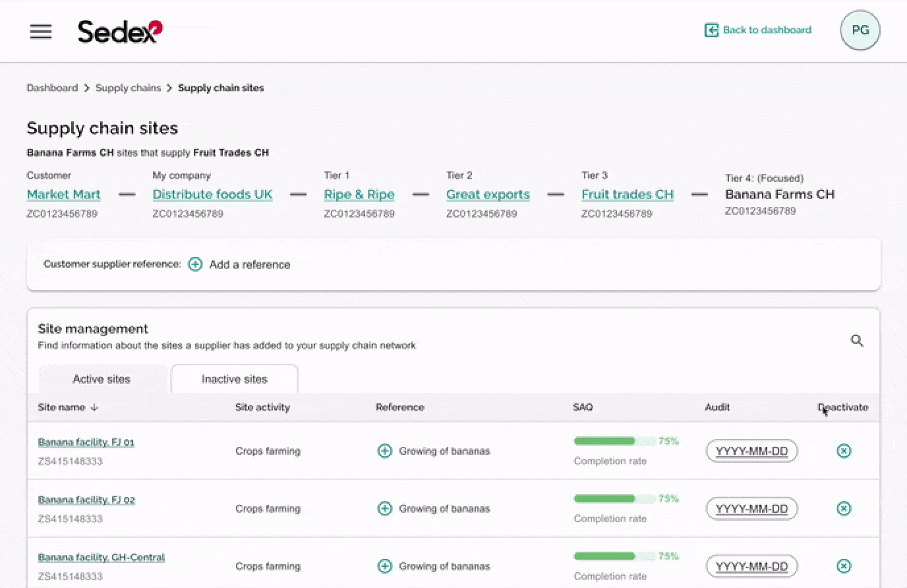
Task: Click the SAQ column header
Action: (x=583, y=407)
